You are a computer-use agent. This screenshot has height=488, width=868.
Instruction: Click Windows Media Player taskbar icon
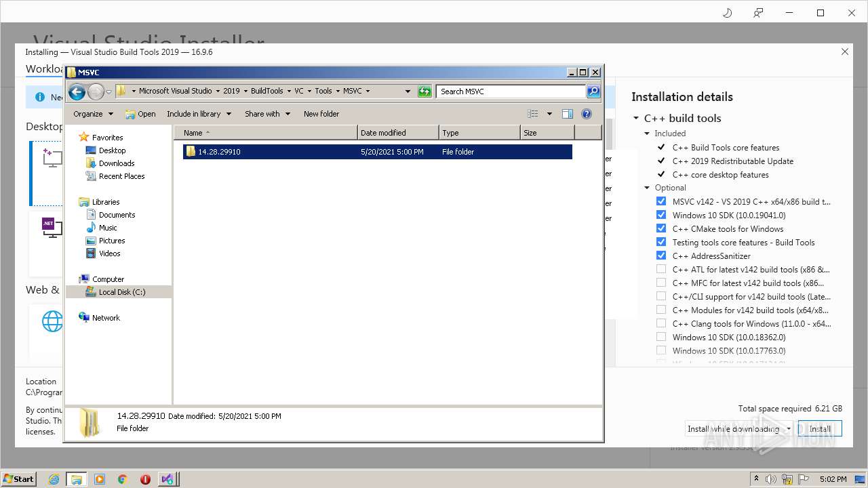tap(100, 479)
